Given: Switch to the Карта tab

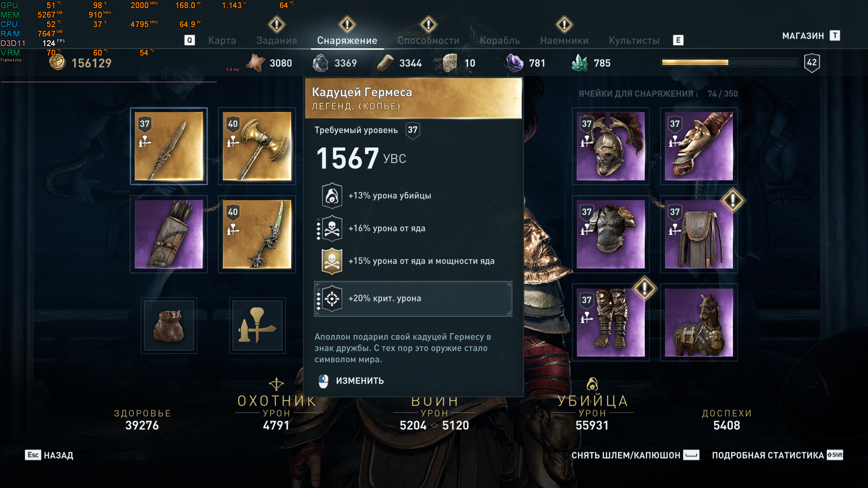Looking at the screenshot, I should [222, 40].
